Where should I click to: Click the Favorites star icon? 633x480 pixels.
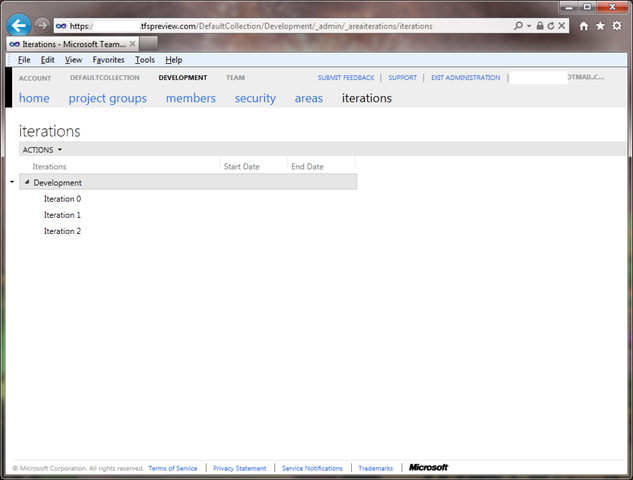point(600,26)
